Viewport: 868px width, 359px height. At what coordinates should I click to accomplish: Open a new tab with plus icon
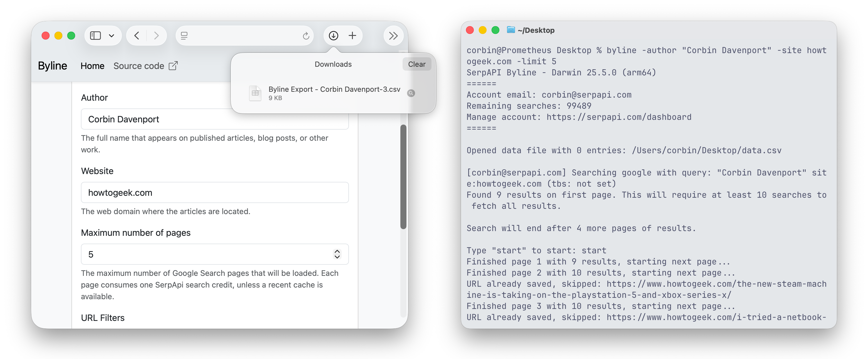pyautogui.click(x=352, y=35)
